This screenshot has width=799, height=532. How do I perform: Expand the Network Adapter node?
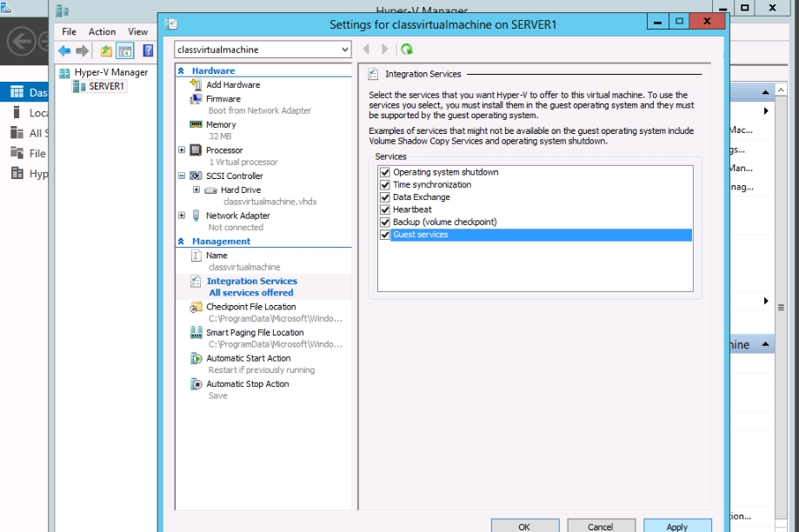pyautogui.click(x=182, y=216)
